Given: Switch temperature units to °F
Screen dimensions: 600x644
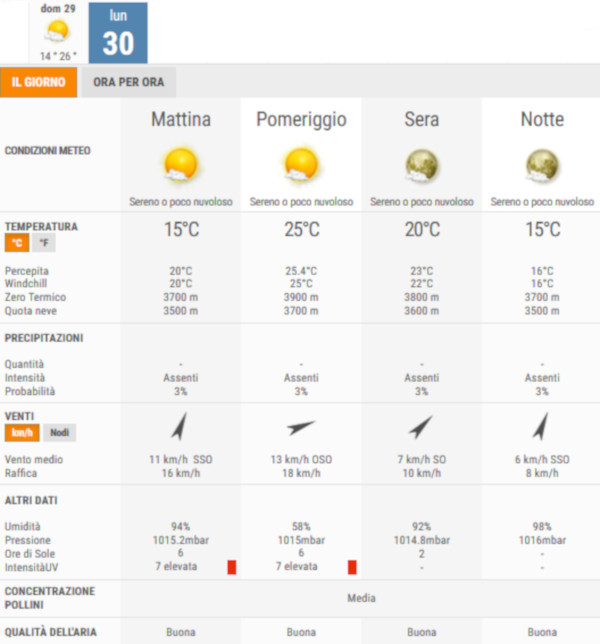Looking at the screenshot, I should [x=44, y=243].
